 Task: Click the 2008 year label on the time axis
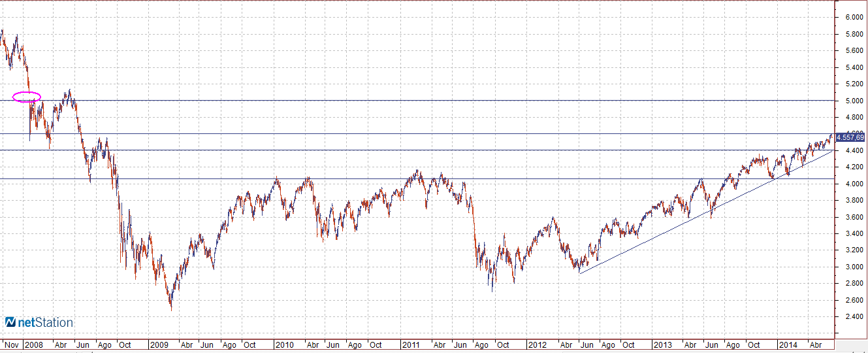[33, 345]
